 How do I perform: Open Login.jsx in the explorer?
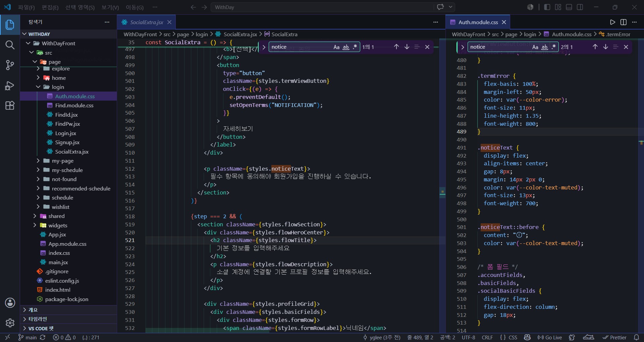pos(65,133)
